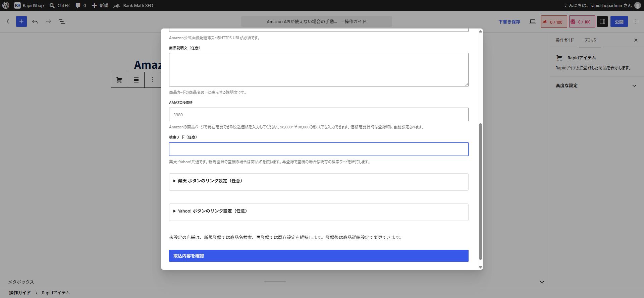Viewport: 644px width, 298px height.
Task: Expand the メタボックス panel chevron
Action: tap(542, 282)
